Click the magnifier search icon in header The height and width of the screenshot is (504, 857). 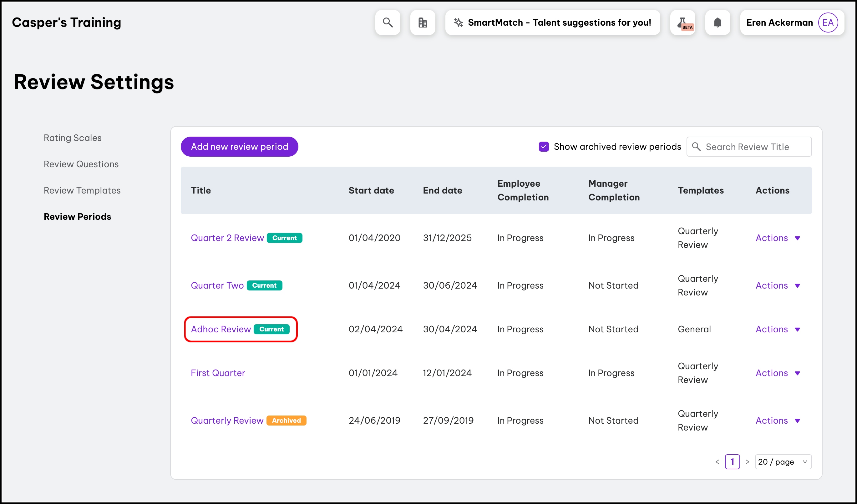pyautogui.click(x=387, y=23)
